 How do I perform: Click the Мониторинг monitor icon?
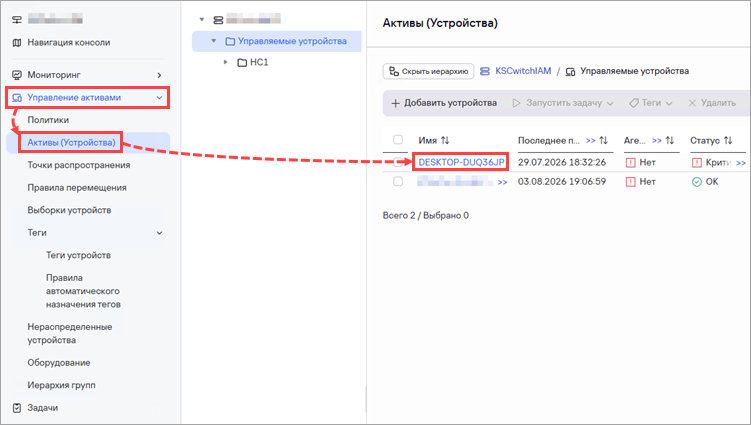(17, 75)
